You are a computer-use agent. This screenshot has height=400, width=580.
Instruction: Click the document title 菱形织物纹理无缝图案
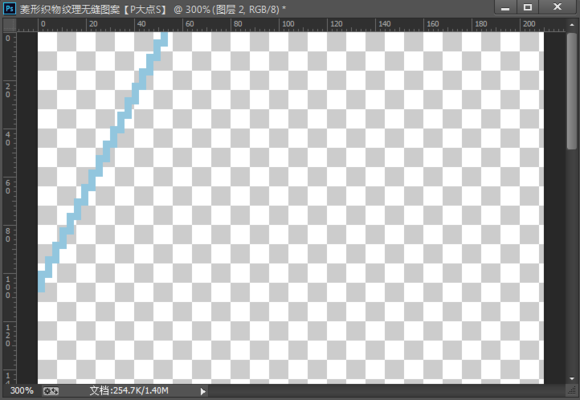click(70, 9)
